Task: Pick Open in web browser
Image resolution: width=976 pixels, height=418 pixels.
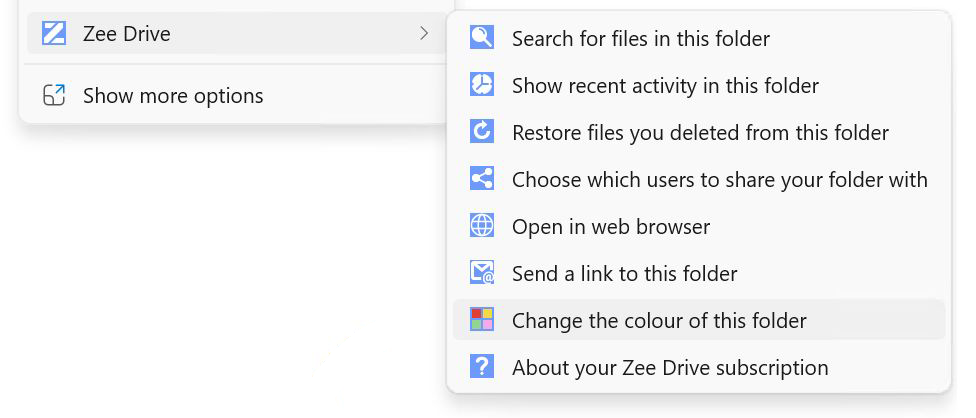Action: (x=611, y=226)
